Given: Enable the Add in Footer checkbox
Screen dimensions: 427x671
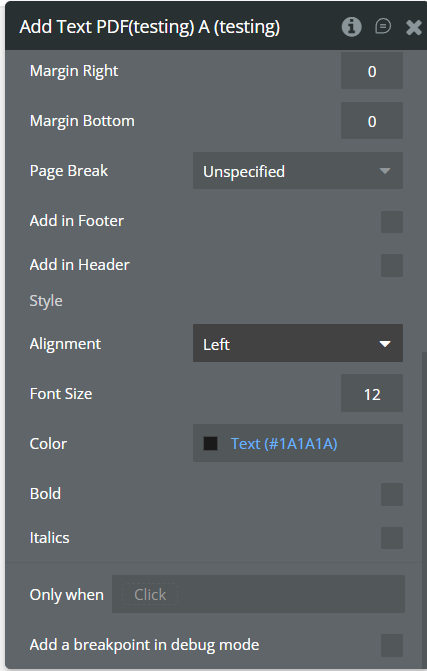Looking at the screenshot, I should [x=391, y=222].
